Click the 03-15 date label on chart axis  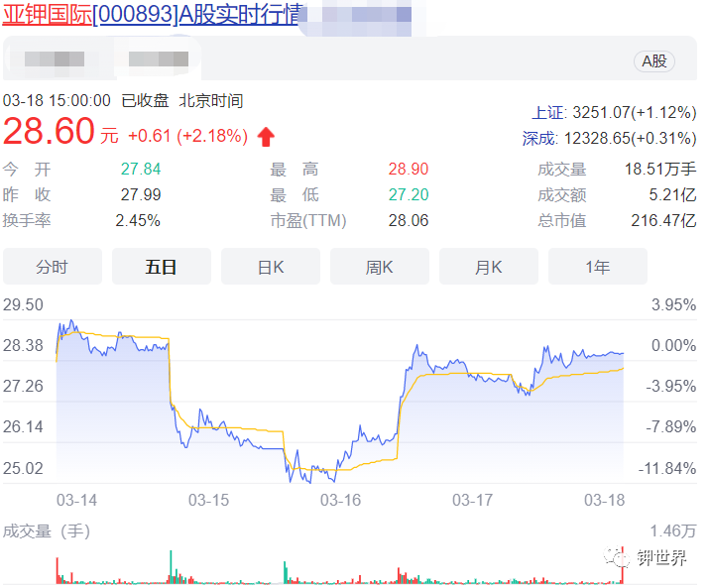point(208,501)
